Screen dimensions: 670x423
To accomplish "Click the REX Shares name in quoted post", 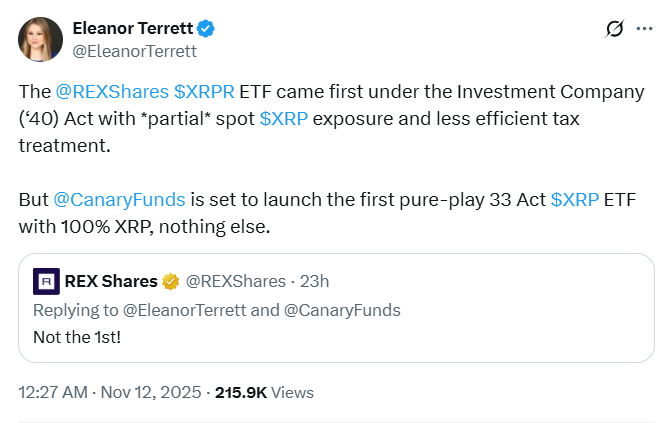I will point(110,281).
